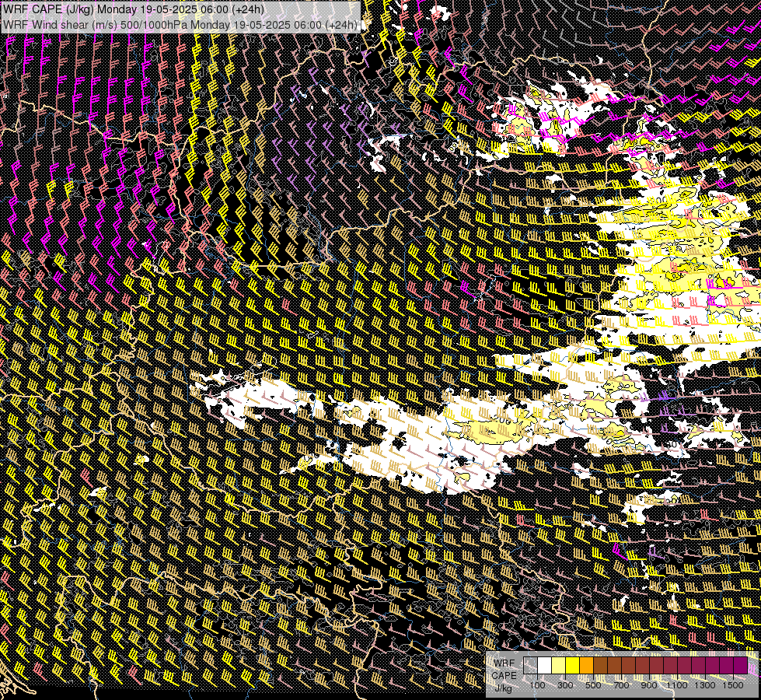Screen dimensions: 761x700
Task: Click the '300' legend value
Action: pyautogui.click(x=565, y=685)
